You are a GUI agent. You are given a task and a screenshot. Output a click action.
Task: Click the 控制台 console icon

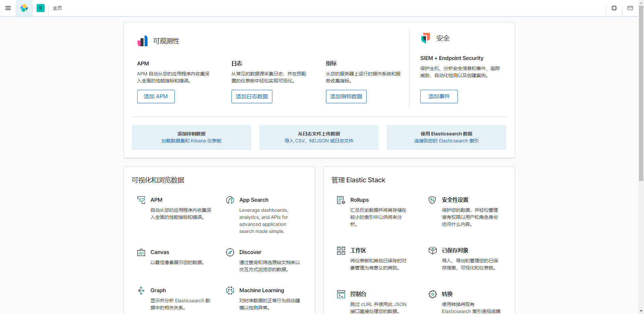[341, 294]
